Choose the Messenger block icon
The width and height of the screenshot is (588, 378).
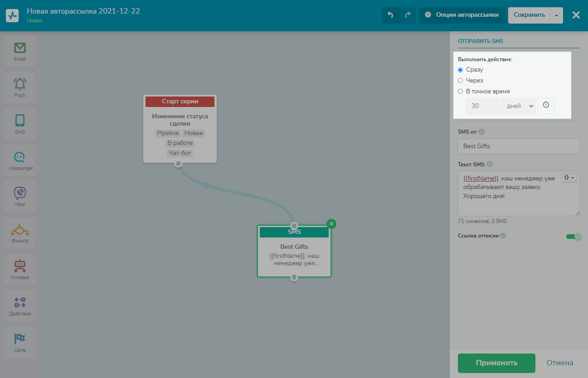point(19,160)
